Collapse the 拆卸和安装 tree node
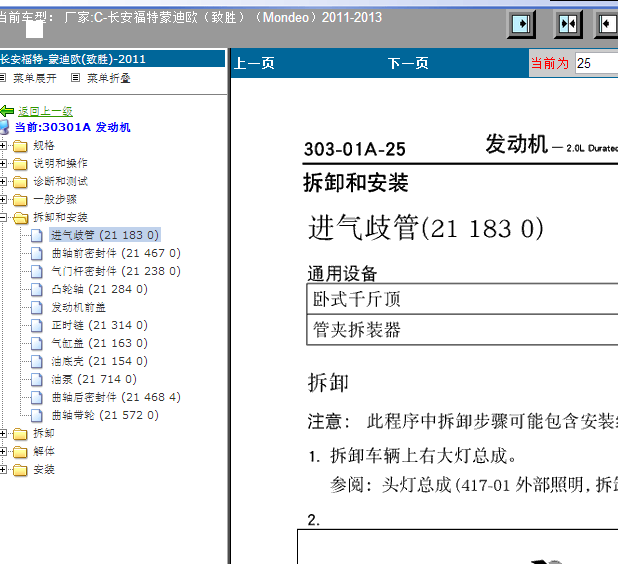Viewport: 618px width, 564px height. click(x=3, y=217)
